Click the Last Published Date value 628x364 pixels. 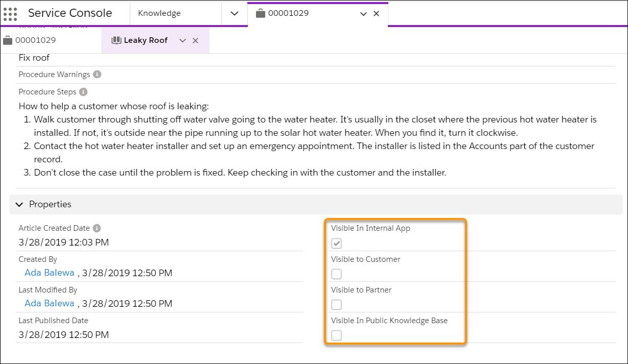(64, 335)
